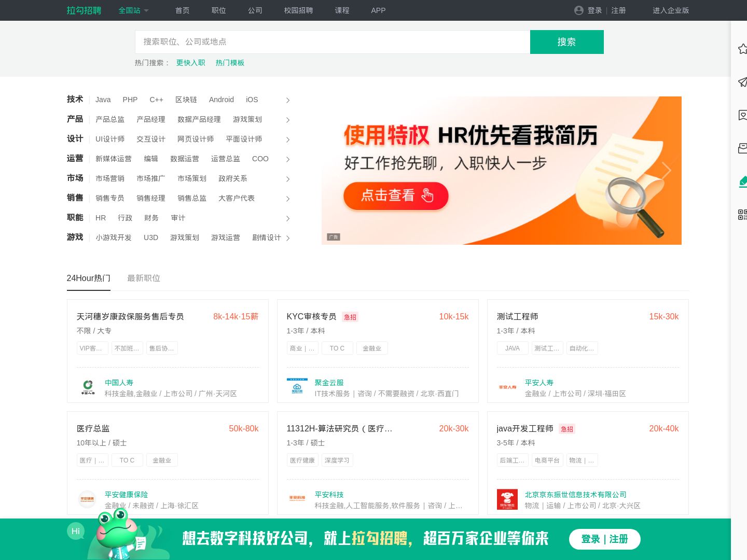Click the star favorites icon in right sidebar
The width and height of the screenshot is (747, 560).
[742, 49]
